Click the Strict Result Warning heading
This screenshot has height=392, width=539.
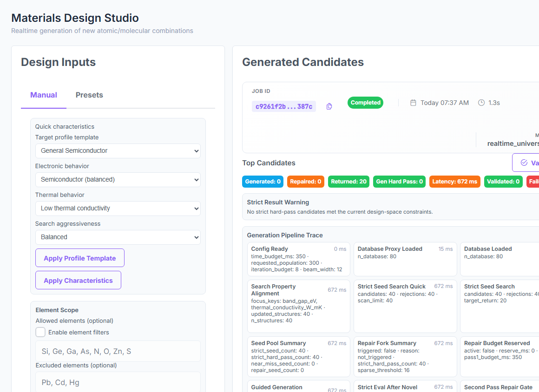click(x=278, y=203)
